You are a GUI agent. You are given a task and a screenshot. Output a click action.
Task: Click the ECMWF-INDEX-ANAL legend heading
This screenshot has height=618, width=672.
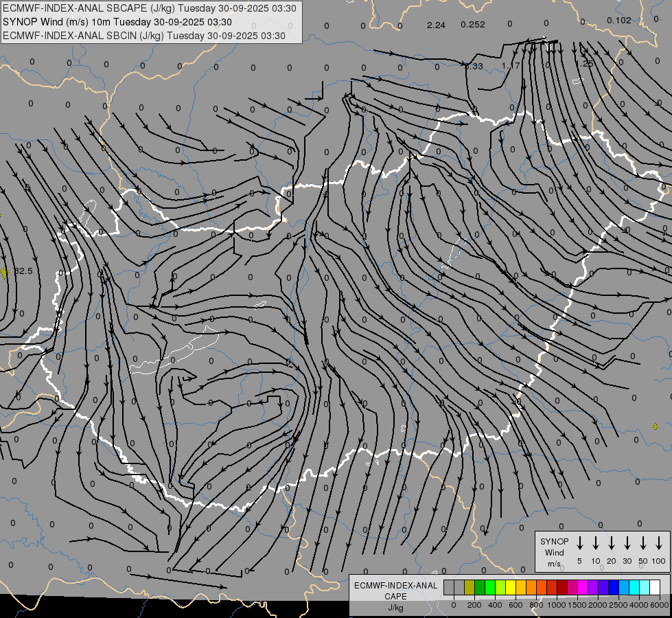point(395,586)
